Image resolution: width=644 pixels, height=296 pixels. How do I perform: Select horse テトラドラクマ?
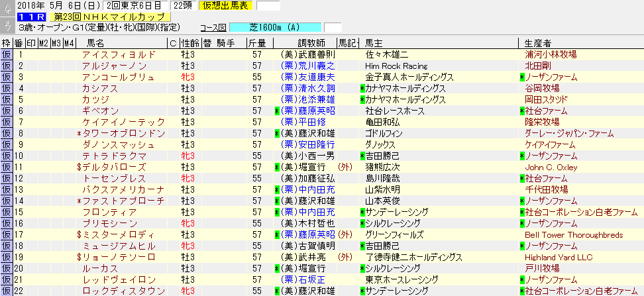[x=114, y=156]
